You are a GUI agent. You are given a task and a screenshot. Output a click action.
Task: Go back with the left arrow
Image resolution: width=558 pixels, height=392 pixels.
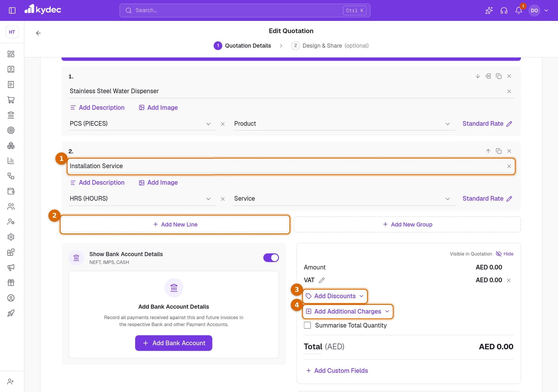(38, 33)
